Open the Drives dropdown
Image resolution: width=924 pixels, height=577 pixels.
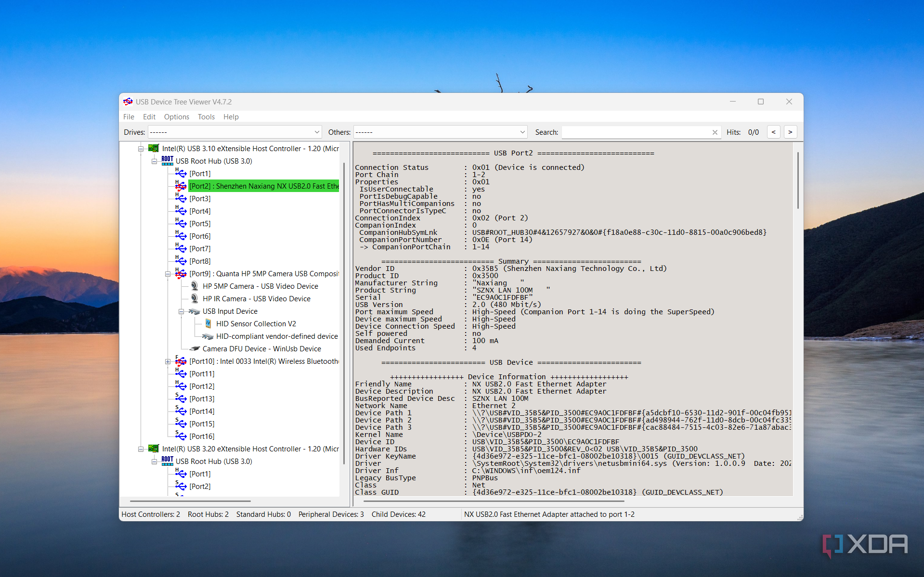(235, 132)
